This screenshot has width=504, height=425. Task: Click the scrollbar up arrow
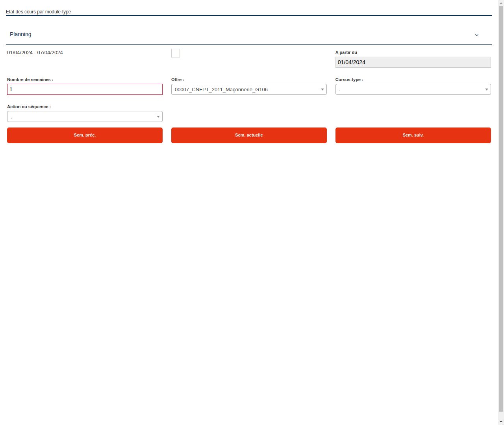coord(500,3)
